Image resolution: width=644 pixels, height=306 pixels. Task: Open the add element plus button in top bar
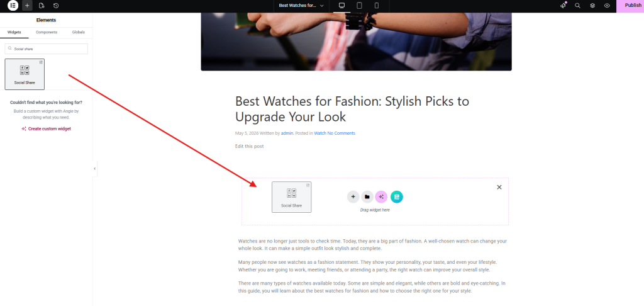(x=27, y=6)
